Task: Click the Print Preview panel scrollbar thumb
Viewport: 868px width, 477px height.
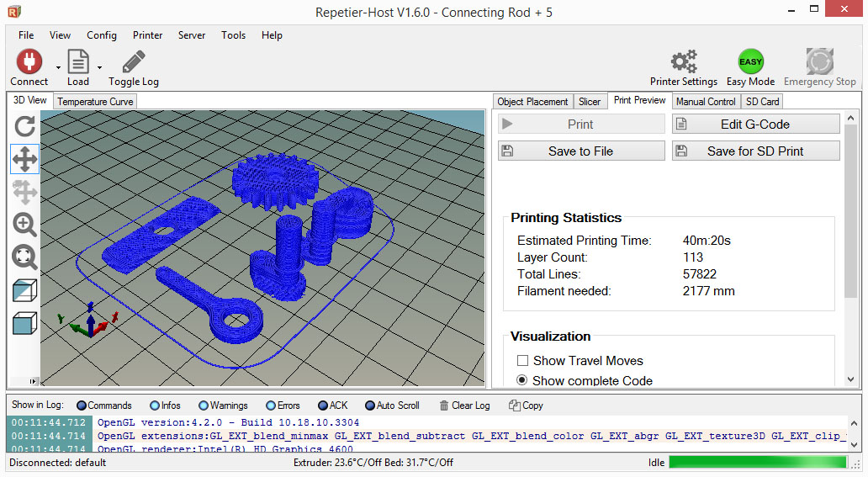Action: tap(851, 210)
